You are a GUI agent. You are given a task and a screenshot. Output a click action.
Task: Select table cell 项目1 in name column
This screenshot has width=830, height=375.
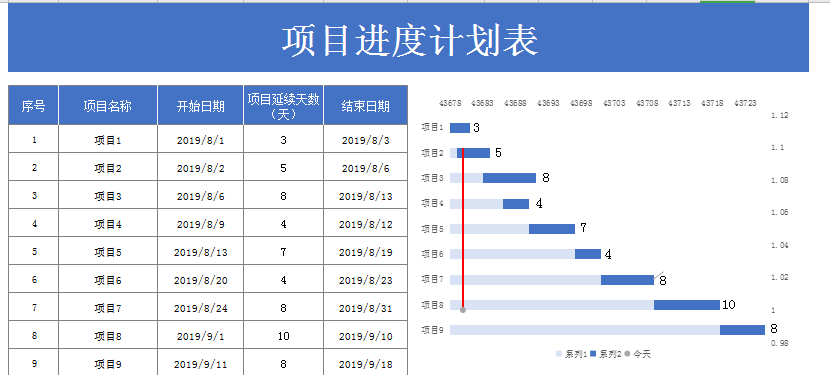(108, 140)
